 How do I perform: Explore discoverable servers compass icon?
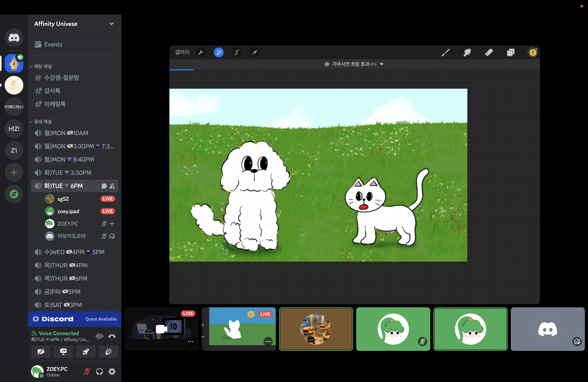point(14,194)
